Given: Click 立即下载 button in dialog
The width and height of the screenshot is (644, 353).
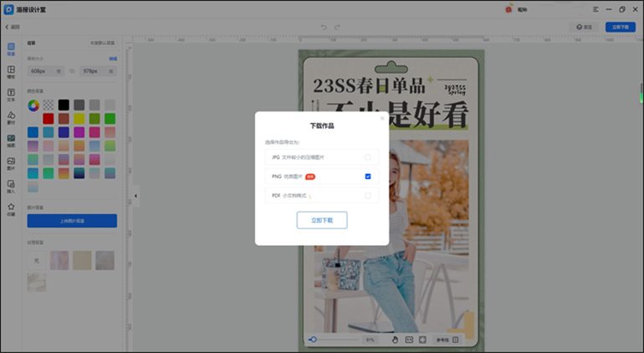Looking at the screenshot, I should (x=322, y=220).
